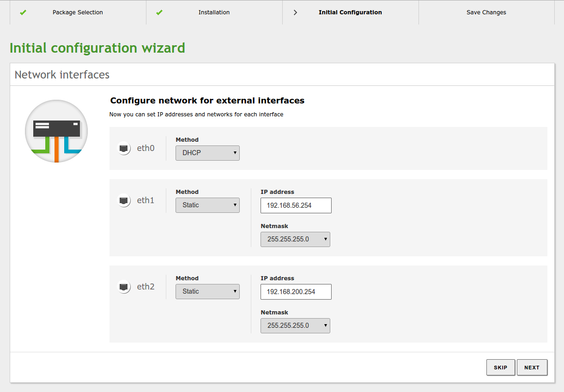Click 'Configure network for external interfaces' heading
This screenshot has height=392, width=564.
[207, 100]
